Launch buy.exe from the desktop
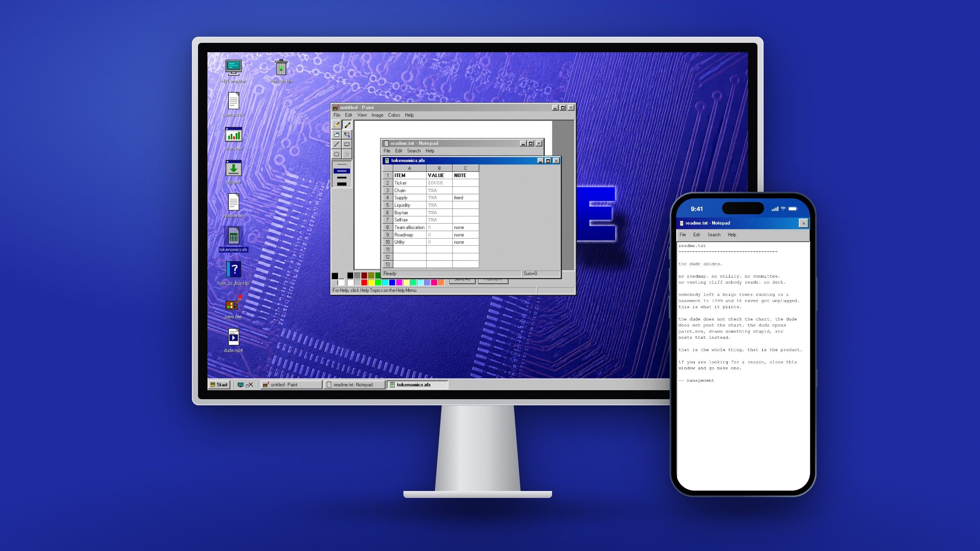 click(x=234, y=172)
